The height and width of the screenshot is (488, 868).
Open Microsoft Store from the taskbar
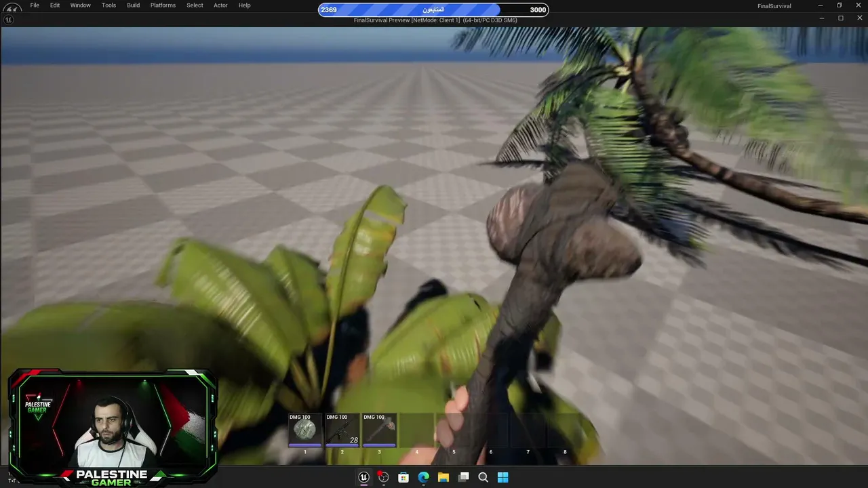pyautogui.click(x=403, y=477)
